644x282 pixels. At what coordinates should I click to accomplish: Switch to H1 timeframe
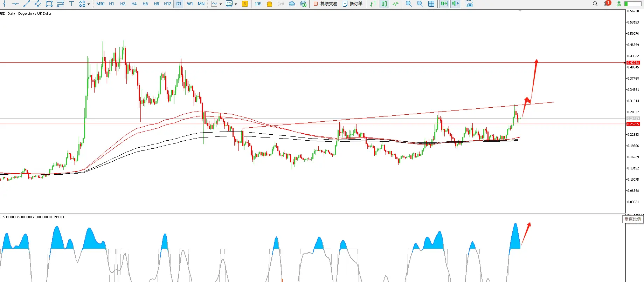[x=112, y=4]
